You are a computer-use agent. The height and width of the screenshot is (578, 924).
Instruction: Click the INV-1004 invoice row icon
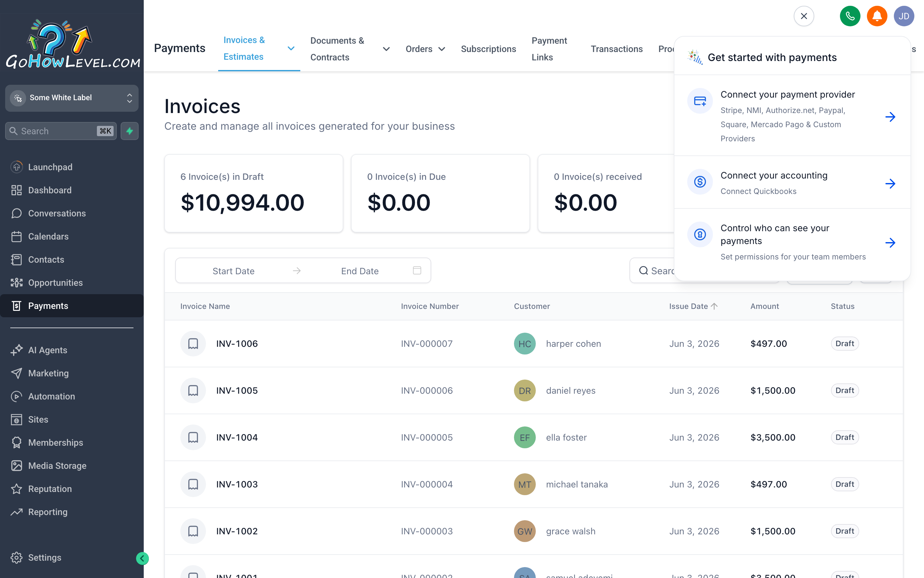coord(193,437)
